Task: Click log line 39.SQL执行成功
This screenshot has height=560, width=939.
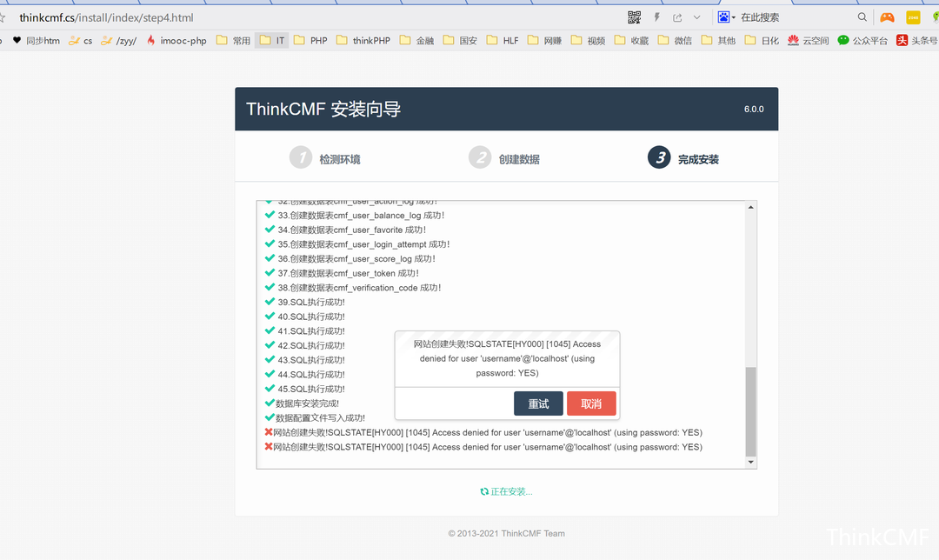Action: (311, 302)
